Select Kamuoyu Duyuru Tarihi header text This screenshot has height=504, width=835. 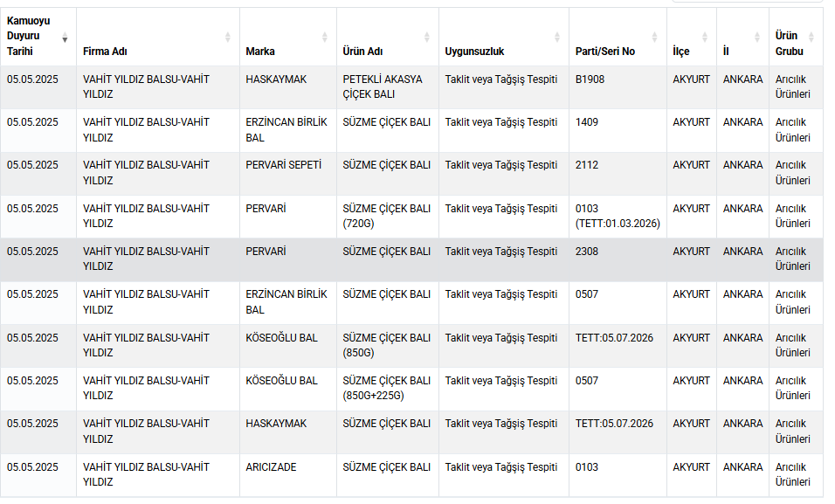point(28,36)
